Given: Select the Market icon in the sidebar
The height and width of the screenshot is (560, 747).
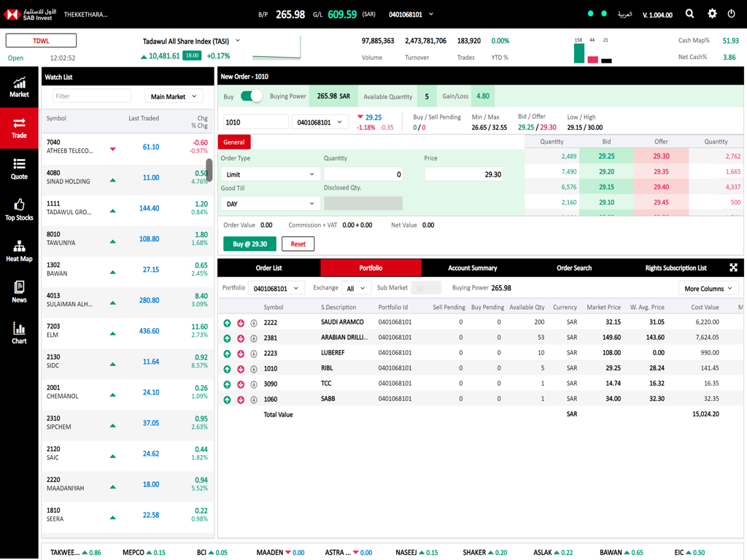Looking at the screenshot, I should coord(18,87).
